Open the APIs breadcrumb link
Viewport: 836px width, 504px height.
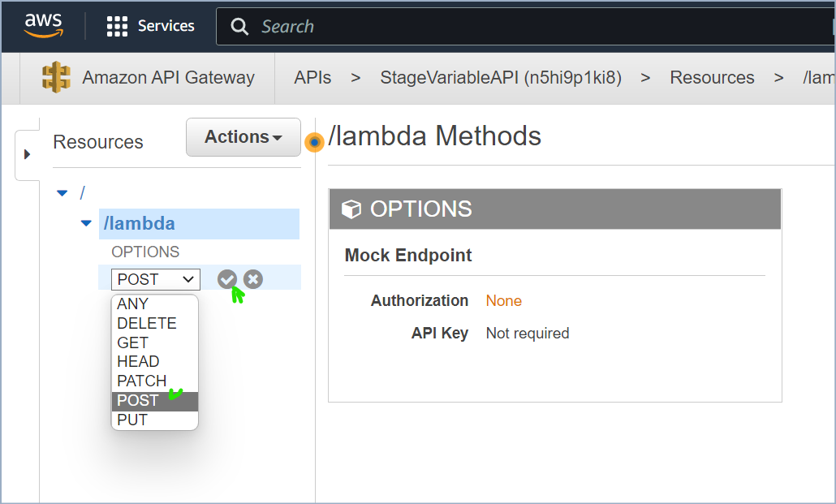point(312,78)
